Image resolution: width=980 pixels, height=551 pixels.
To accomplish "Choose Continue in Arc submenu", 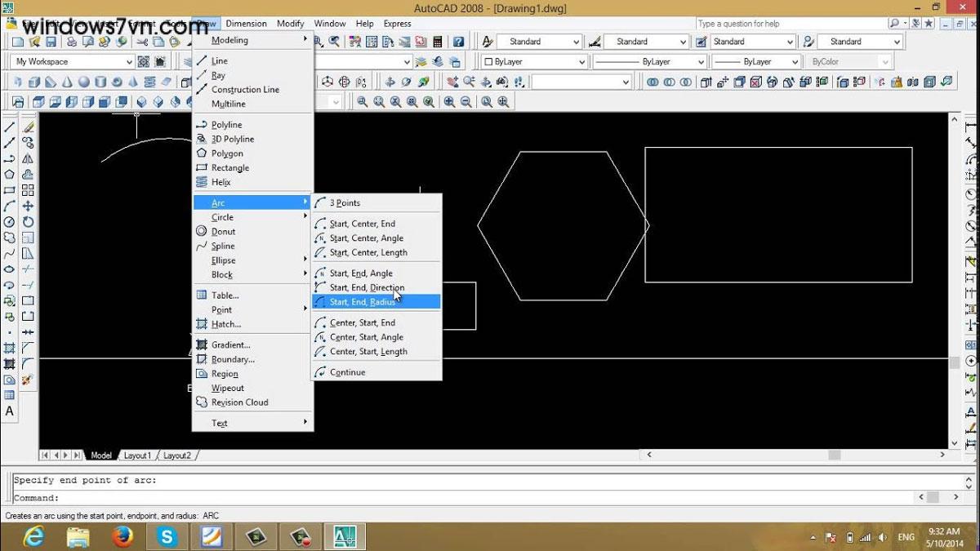I will tap(376, 372).
